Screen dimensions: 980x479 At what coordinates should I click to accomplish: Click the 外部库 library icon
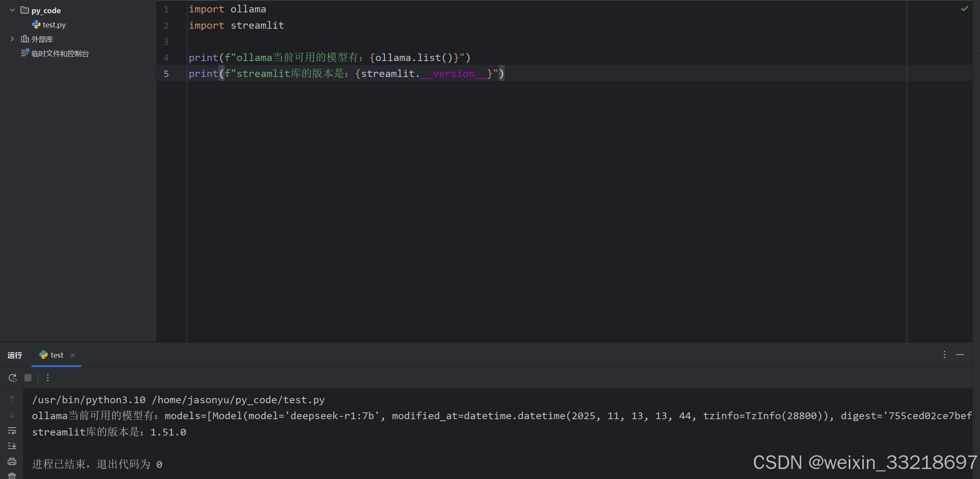pos(25,39)
